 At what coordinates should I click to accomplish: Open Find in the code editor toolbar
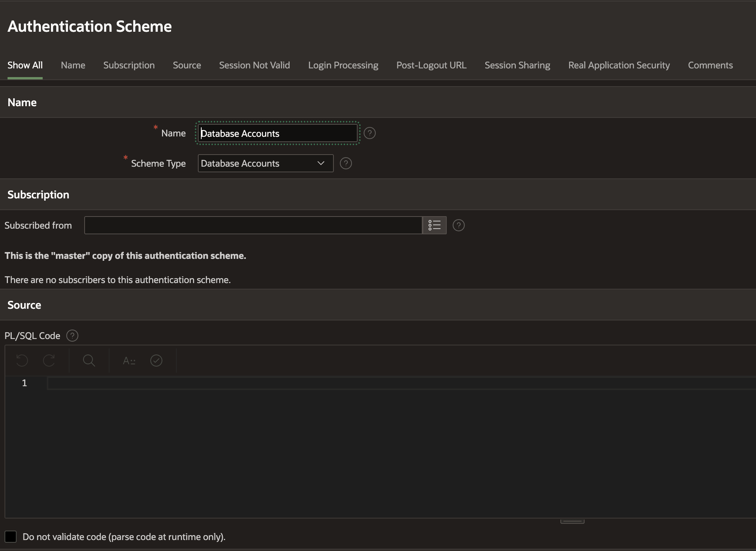[89, 361]
